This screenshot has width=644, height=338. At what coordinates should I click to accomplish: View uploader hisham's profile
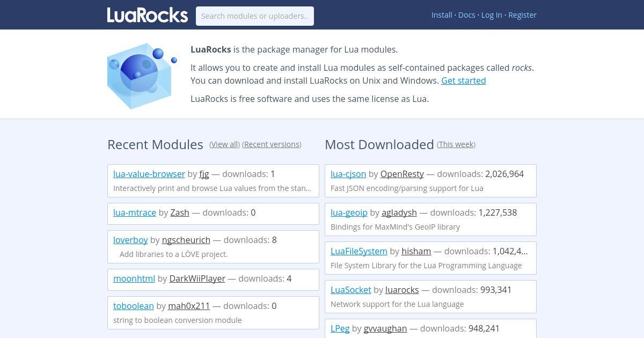pyautogui.click(x=416, y=251)
